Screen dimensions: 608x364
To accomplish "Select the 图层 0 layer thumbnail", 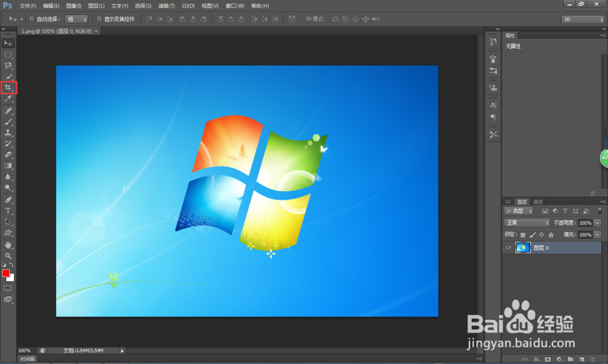I will (523, 247).
